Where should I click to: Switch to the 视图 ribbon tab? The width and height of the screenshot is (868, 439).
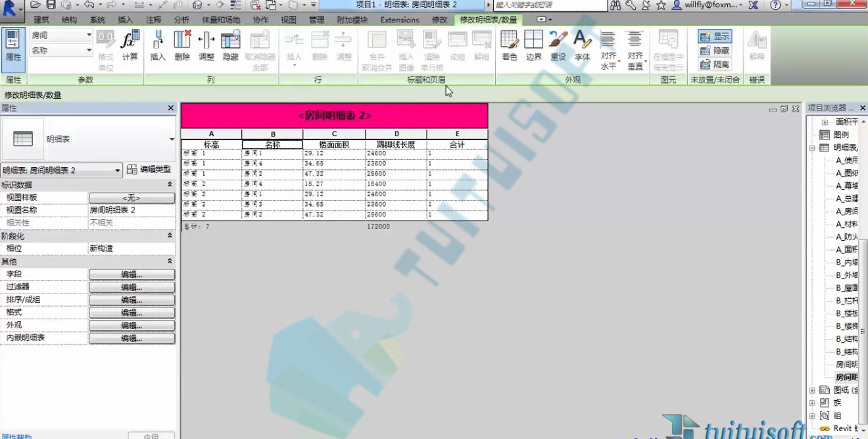(289, 20)
